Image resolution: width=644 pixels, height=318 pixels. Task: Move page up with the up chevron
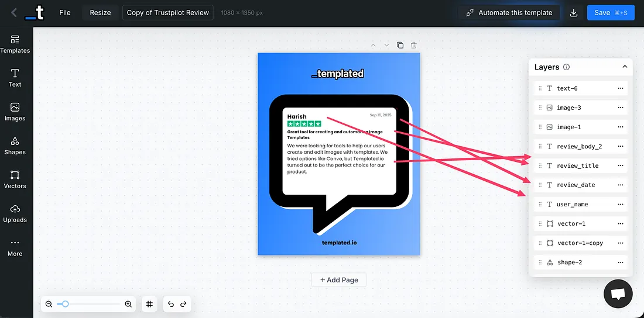(373, 45)
